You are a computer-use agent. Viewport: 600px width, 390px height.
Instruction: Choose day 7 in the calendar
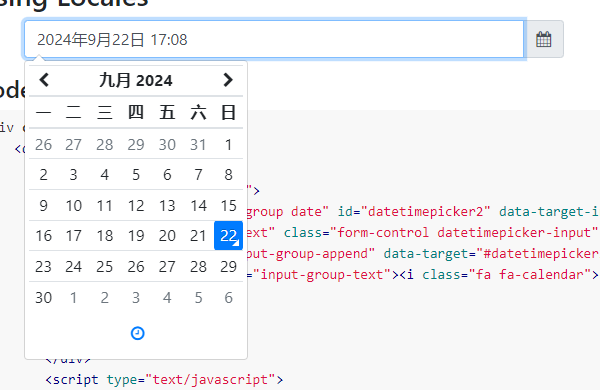tap(198, 175)
